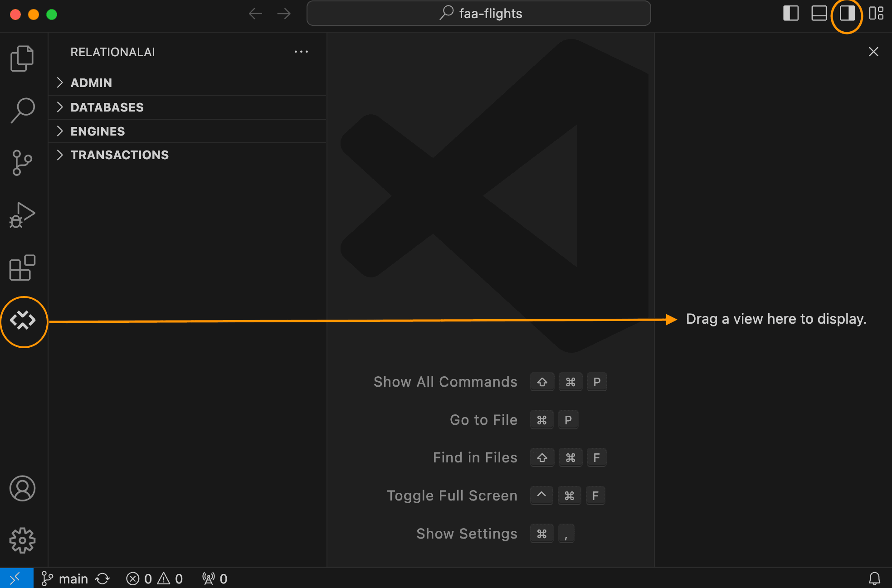Open the Customize Layout control
This screenshot has width=892, height=588.
click(x=876, y=13)
